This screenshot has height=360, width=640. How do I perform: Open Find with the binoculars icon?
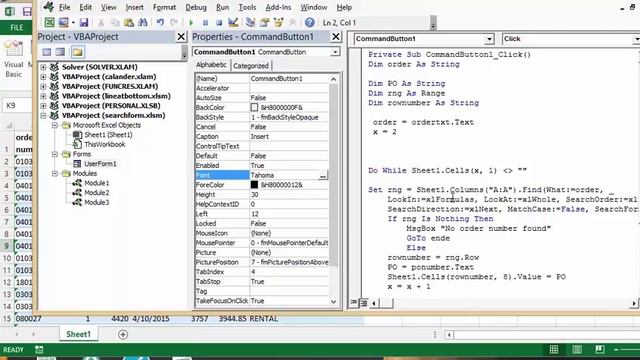pyautogui.click(x=143, y=22)
